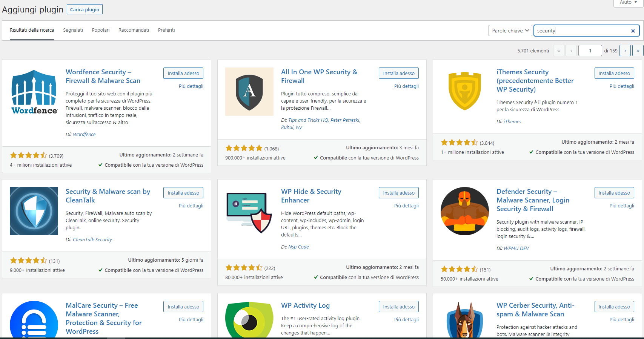
Task: Select the Segnalati tab
Action: [x=73, y=30]
